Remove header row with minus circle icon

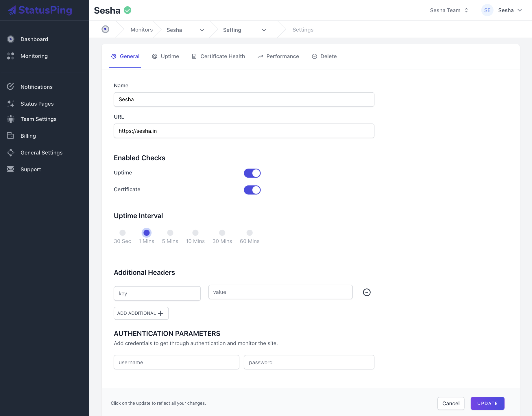tap(367, 292)
